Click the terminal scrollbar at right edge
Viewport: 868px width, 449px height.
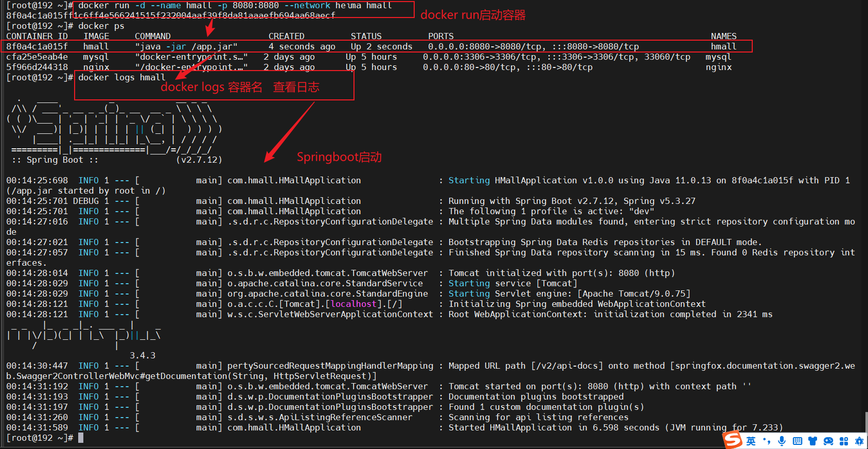click(x=866, y=421)
